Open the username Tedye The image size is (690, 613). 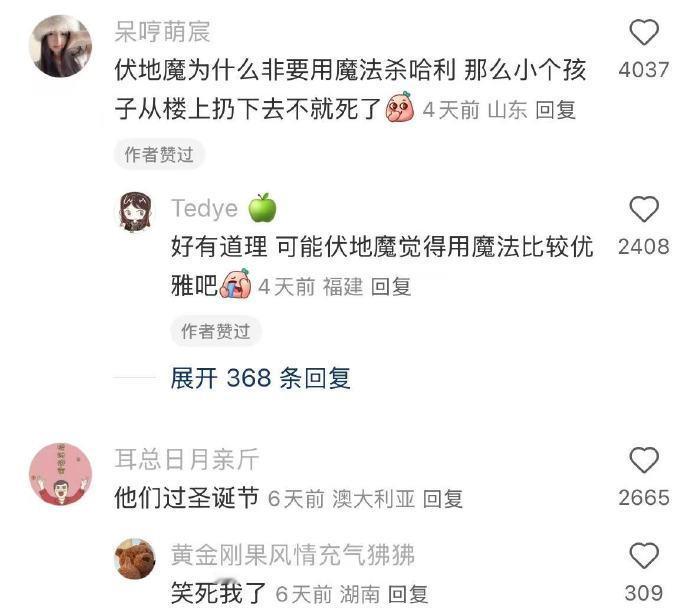pos(205,208)
